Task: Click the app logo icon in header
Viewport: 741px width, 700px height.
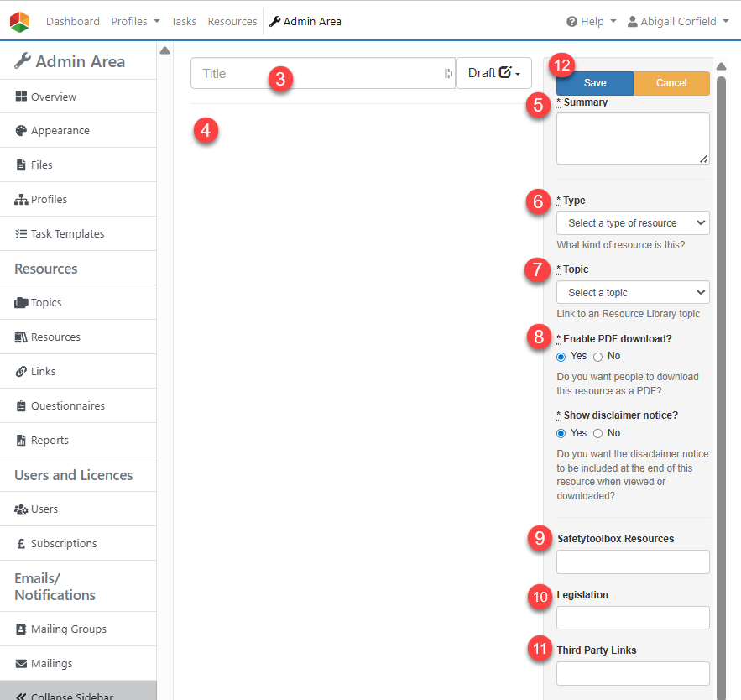Action: (x=19, y=21)
